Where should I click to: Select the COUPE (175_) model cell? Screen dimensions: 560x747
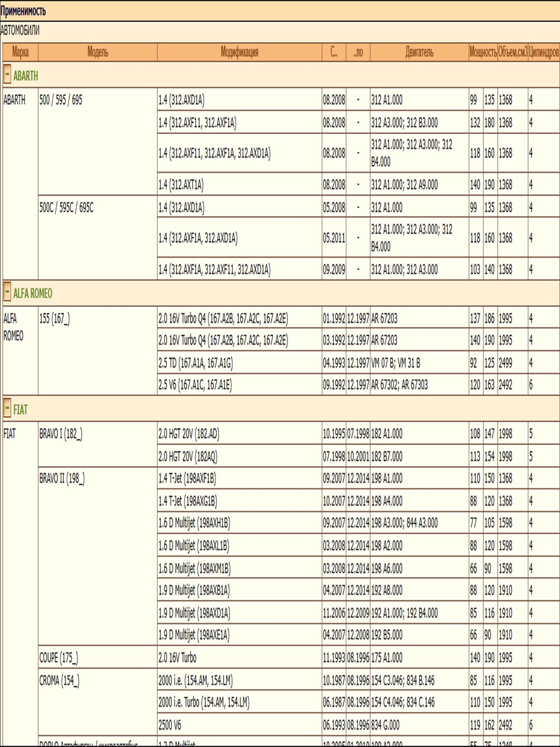pos(59,657)
